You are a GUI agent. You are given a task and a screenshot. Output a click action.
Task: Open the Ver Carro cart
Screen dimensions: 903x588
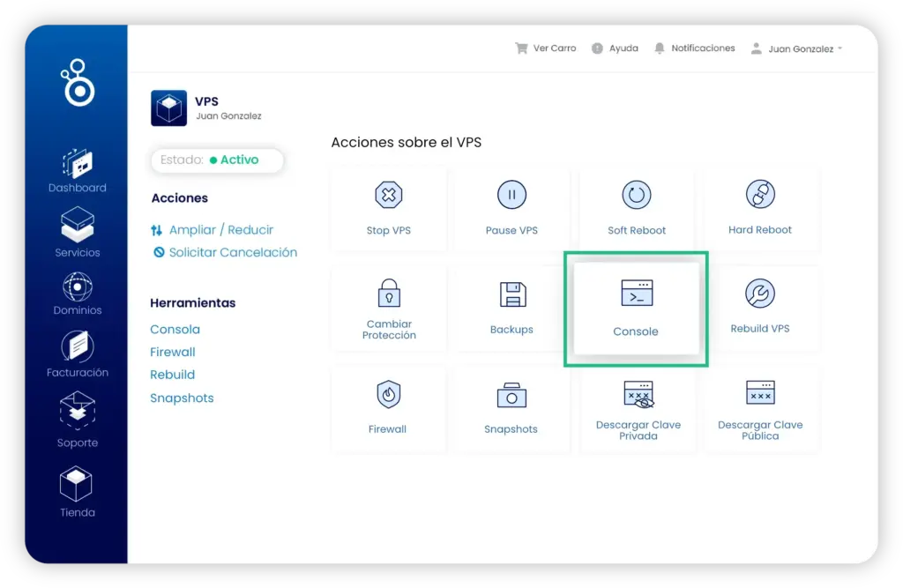point(545,48)
